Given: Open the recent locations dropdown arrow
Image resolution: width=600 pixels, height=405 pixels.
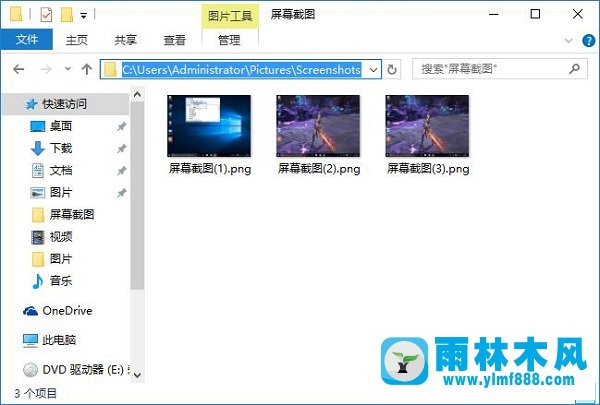Looking at the screenshot, I should [68, 69].
